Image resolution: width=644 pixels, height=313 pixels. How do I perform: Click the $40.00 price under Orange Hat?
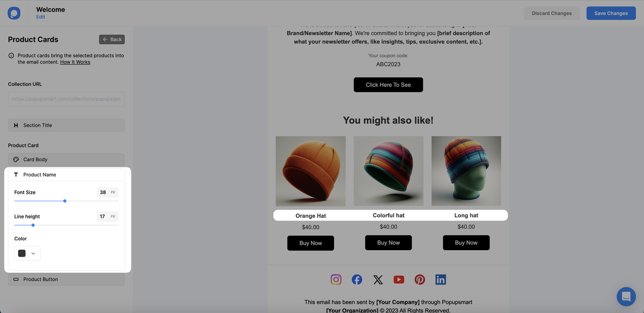point(310,227)
